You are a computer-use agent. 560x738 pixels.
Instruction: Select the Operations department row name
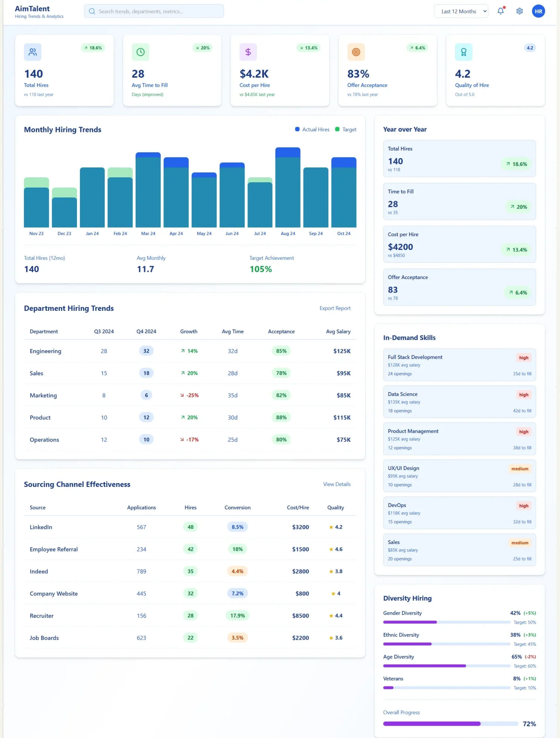coord(44,440)
